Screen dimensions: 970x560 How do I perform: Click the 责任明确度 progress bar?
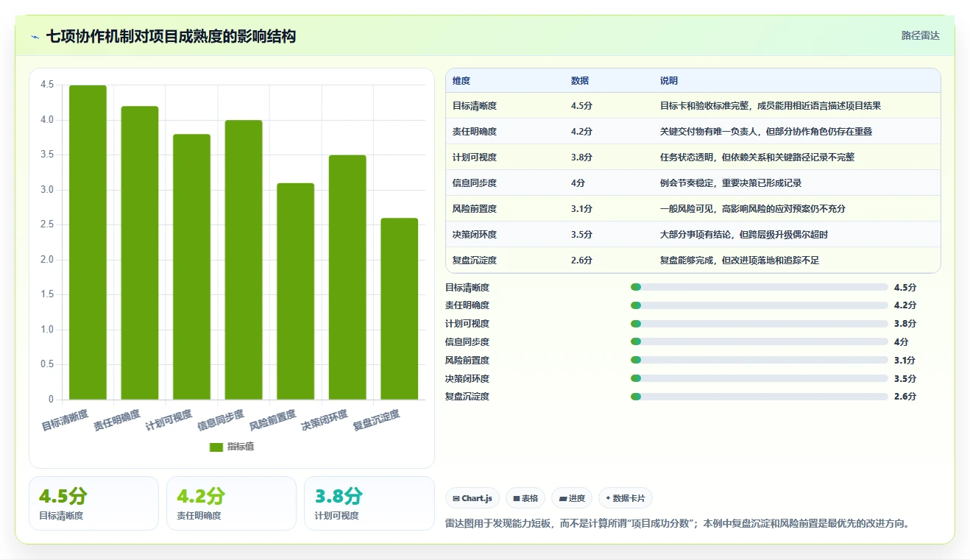pyautogui.click(x=760, y=305)
